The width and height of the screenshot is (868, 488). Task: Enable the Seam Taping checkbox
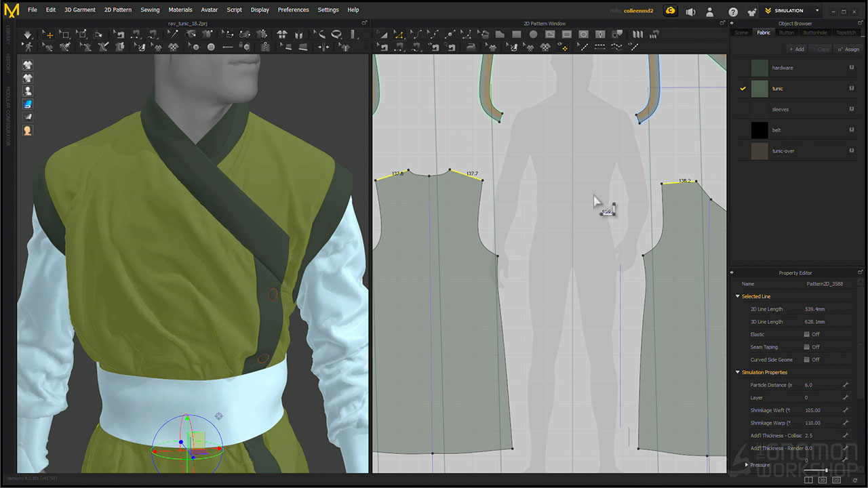point(806,347)
